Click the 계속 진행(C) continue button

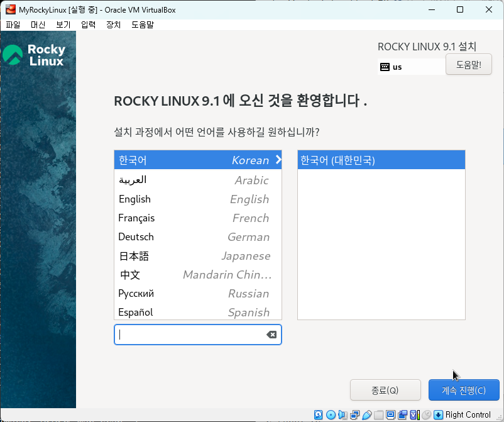(464, 390)
